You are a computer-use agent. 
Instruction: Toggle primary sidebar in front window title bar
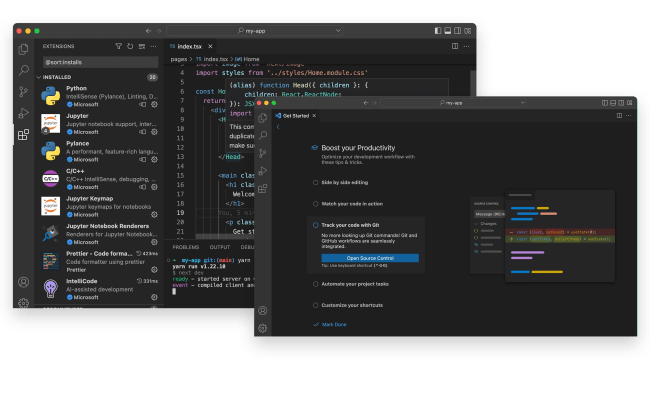click(x=605, y=103)
